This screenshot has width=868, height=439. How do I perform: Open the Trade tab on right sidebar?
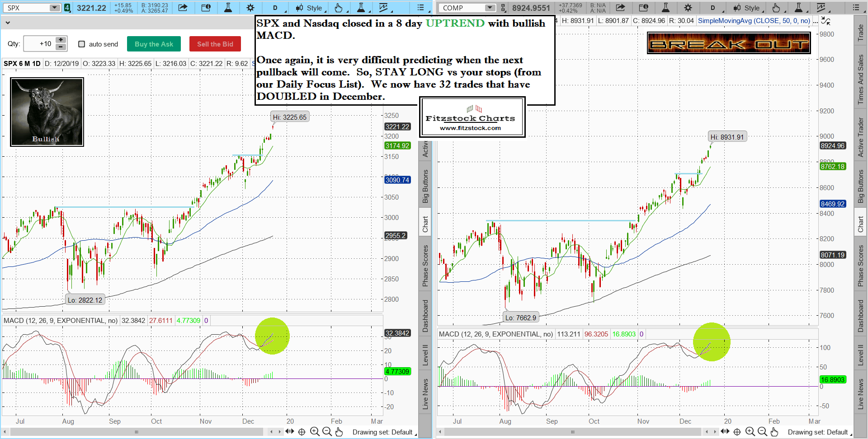click(x=860, y=33)
